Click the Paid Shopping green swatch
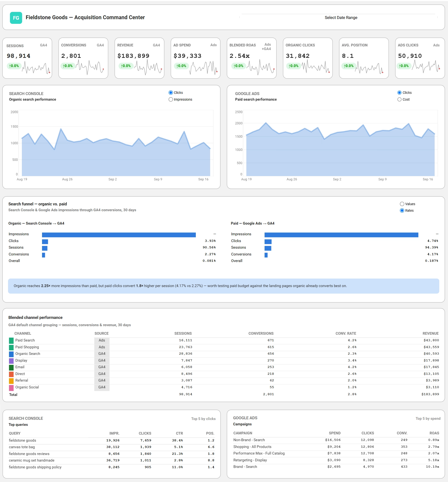This screenshot has width=448, height=482. coord(11,347)
